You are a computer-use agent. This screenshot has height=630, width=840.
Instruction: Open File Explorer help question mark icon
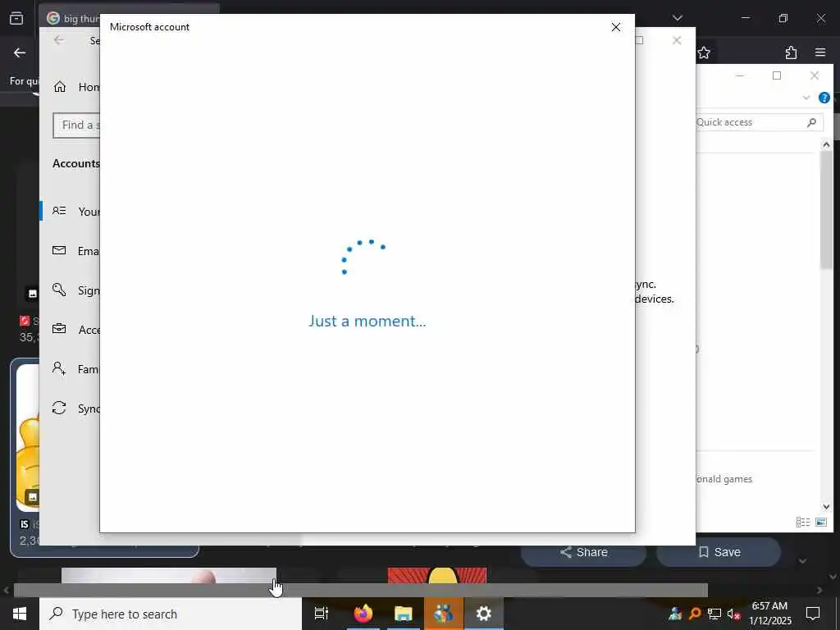tap(824, 98)
